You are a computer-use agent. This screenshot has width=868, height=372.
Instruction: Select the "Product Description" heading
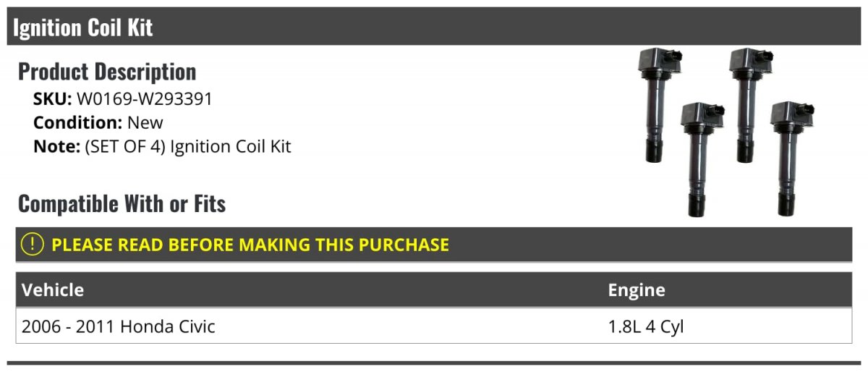[x=107, y=72]
